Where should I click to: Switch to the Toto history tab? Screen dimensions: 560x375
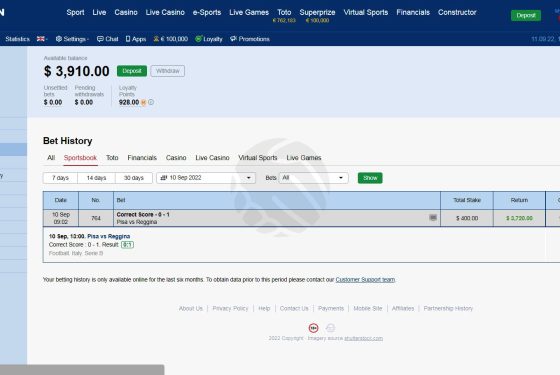point(112,158)
